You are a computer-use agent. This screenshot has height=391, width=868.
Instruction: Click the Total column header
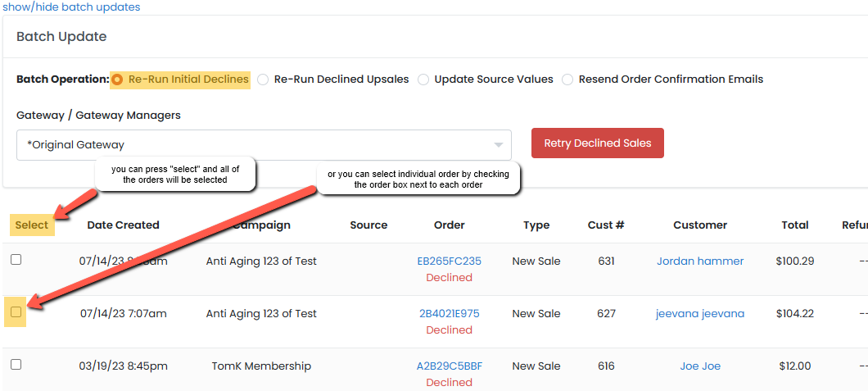pos(794,225)
